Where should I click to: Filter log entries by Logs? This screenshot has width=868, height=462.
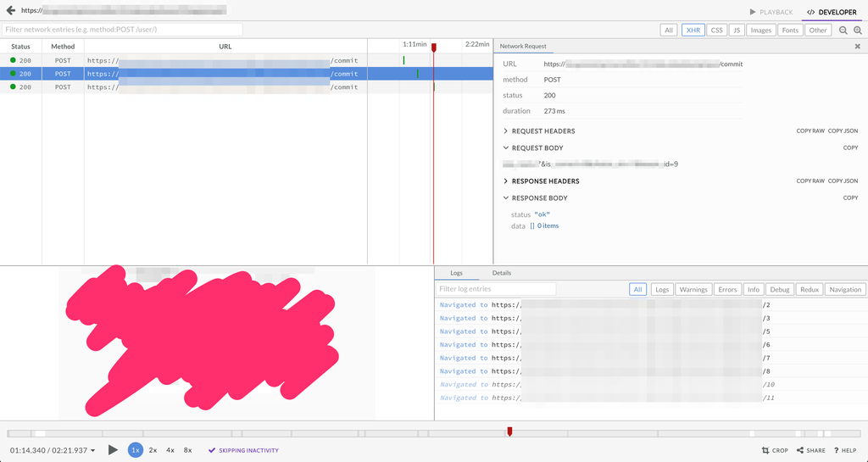click(662, 289)
